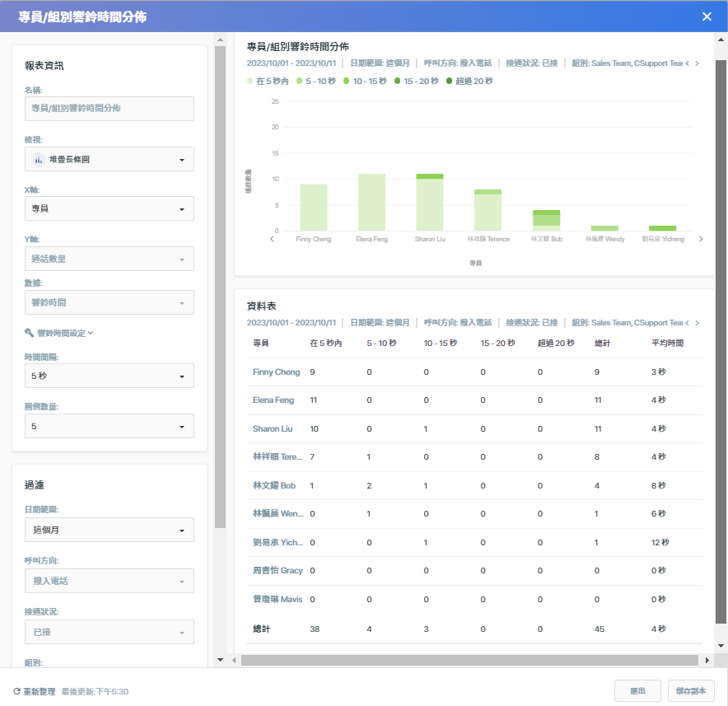
Task: Click filter summary right arrow in chart header
Action: click(x=697, y=63)
